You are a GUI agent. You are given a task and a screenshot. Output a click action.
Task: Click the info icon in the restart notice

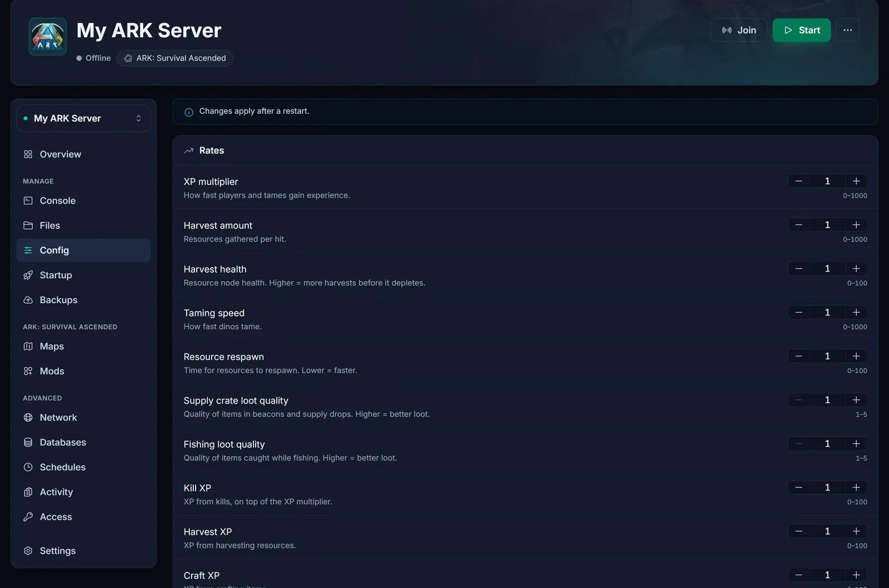189,112
